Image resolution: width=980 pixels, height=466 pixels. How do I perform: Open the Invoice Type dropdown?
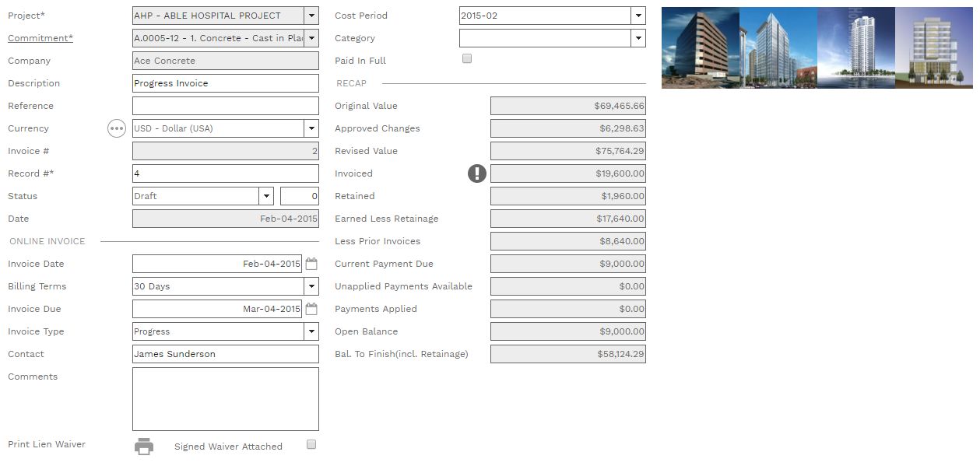coord(311,331)
